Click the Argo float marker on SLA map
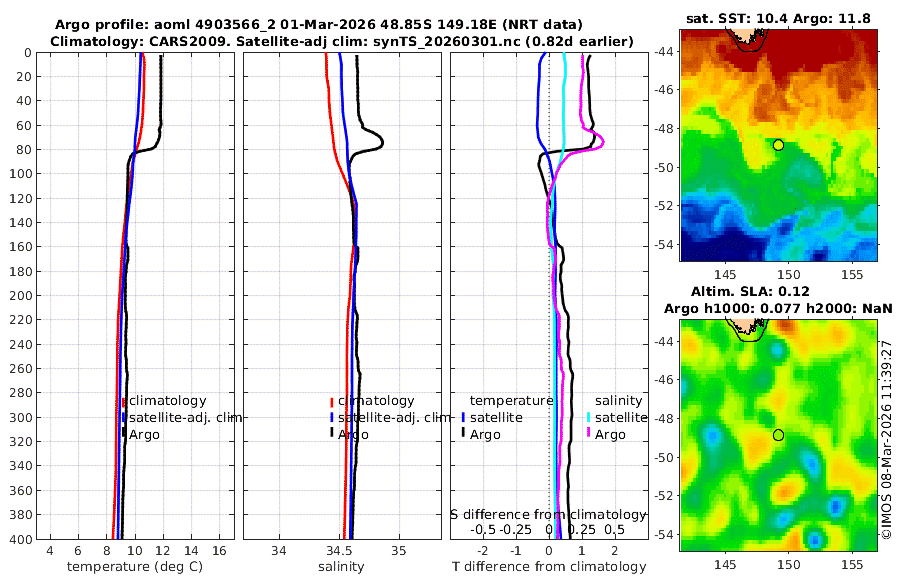The width and height of the screenshot is (900, 580). click(x=778, y=435)
